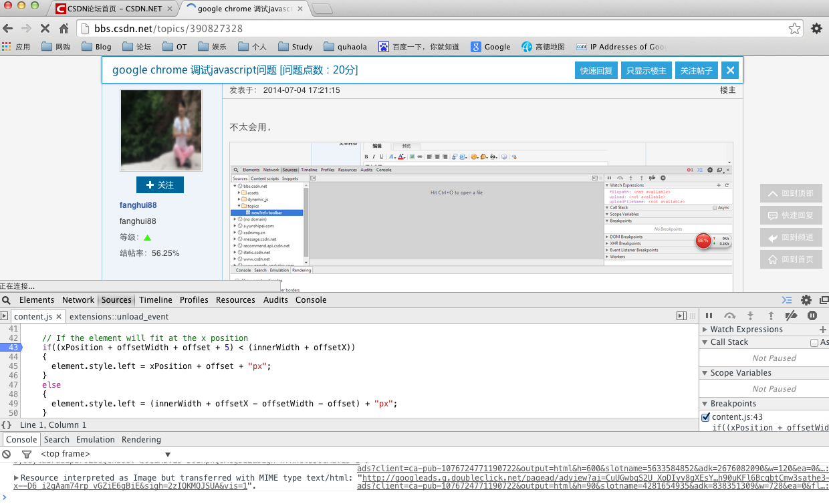Show the file navigator panel
The height and width of the screenshot is (504, 829).
[x=5, y=316]
